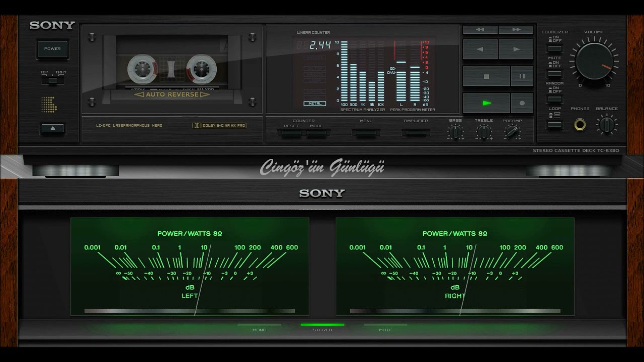
Task: Click the record dot button
Action: 522,103
